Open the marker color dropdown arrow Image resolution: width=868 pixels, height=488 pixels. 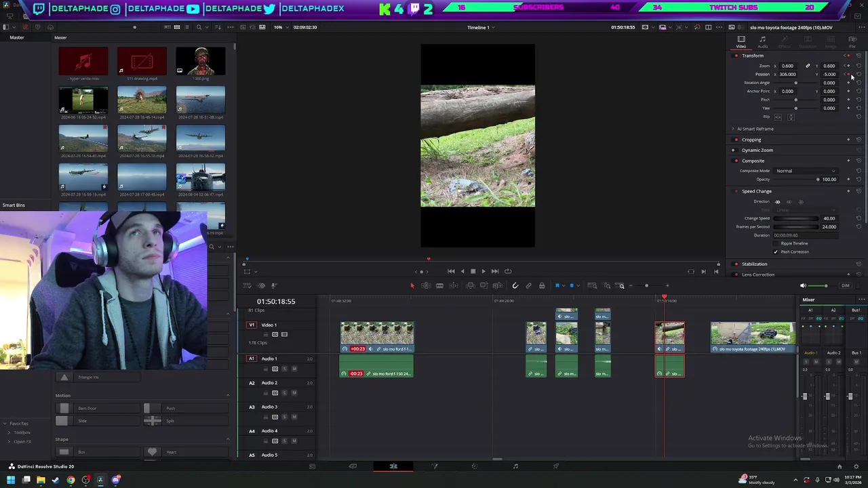point(578,285)
